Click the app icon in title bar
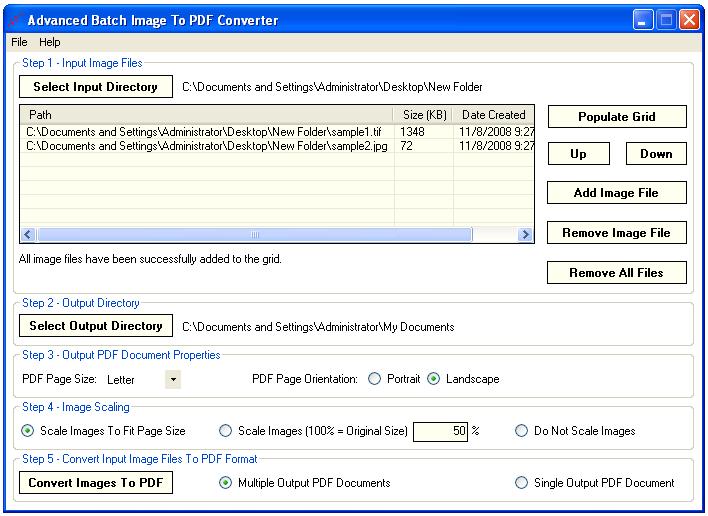 click(x=15, y=20)
